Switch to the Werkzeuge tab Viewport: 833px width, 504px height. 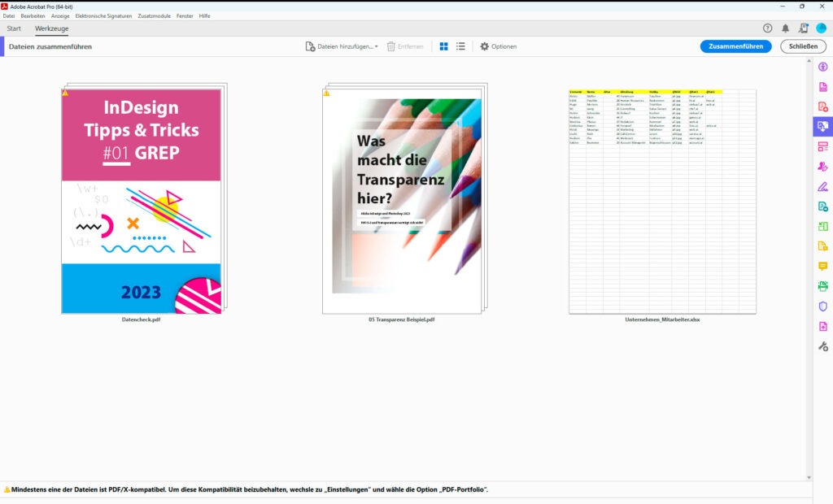coord(51,28)
